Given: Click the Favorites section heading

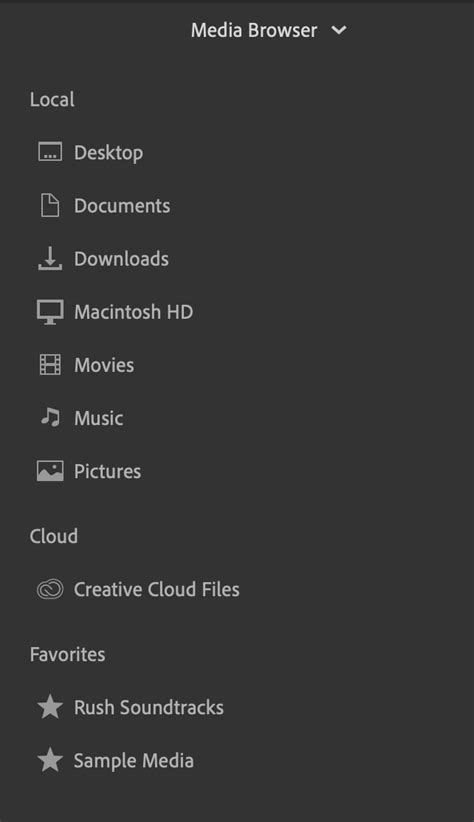Looking at the screenshot, I should (68, 654).
